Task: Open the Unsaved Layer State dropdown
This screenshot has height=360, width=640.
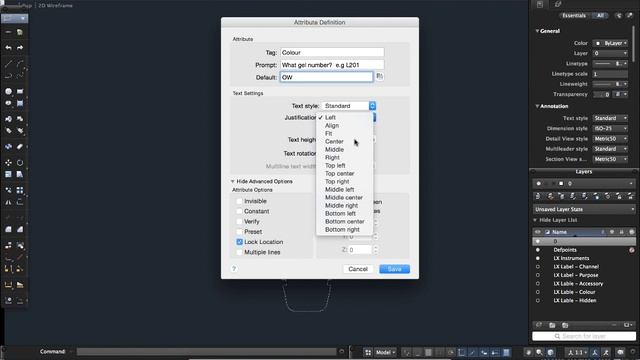Action: 584,209
